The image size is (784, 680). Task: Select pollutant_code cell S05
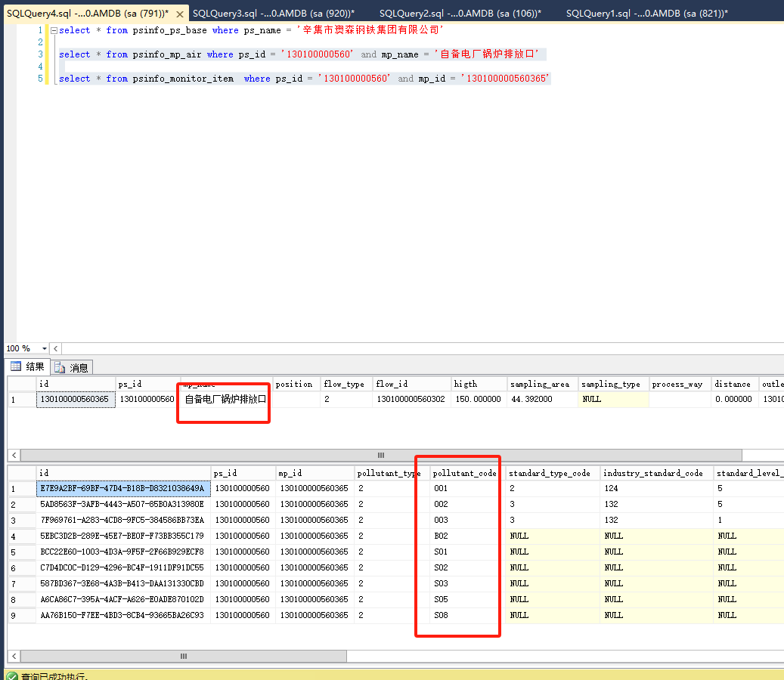[x=467, y=599]
